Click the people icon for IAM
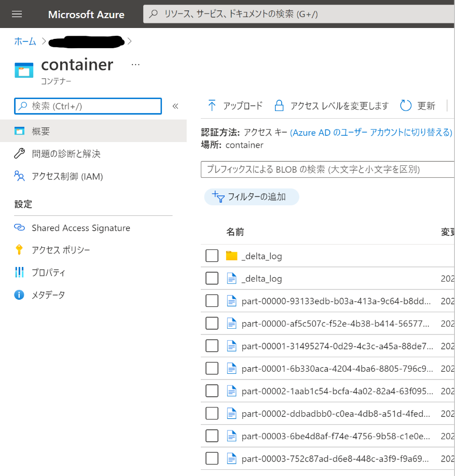 pyautogui.click(x=19, y=176)
